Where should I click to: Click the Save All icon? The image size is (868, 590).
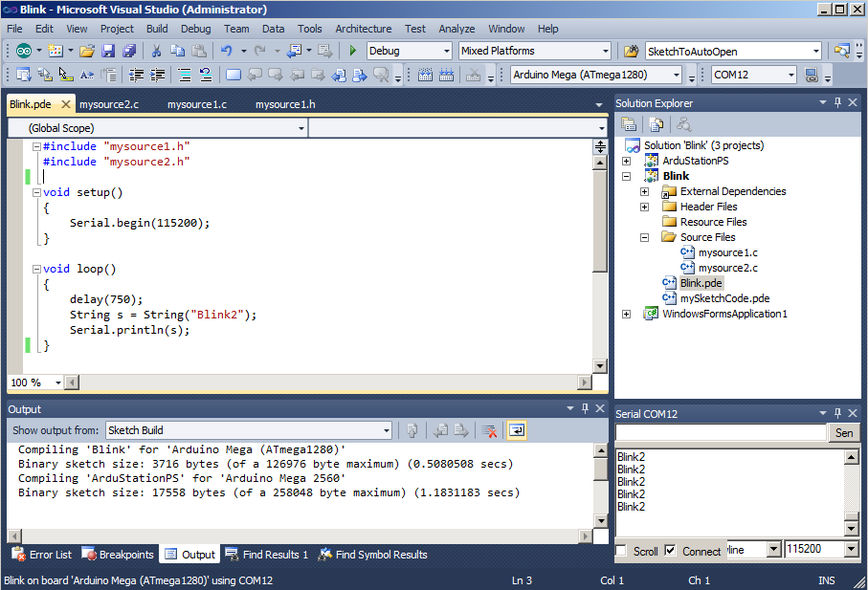point(129,51)
